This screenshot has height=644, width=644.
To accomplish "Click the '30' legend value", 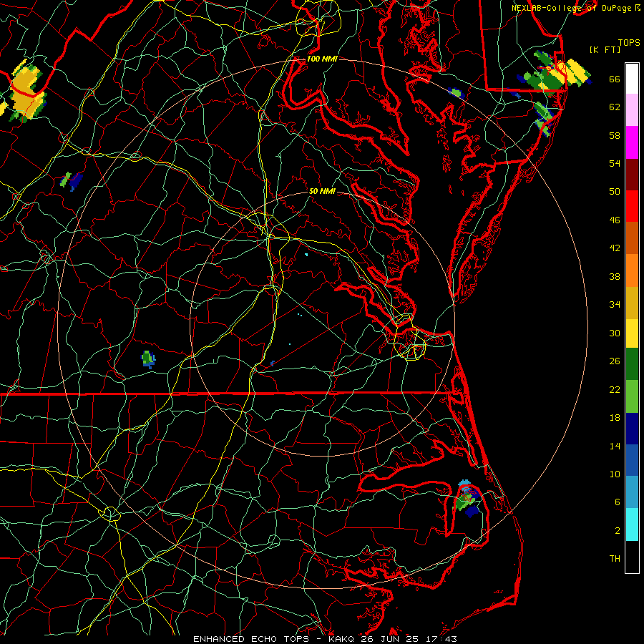I will point(615,333).
